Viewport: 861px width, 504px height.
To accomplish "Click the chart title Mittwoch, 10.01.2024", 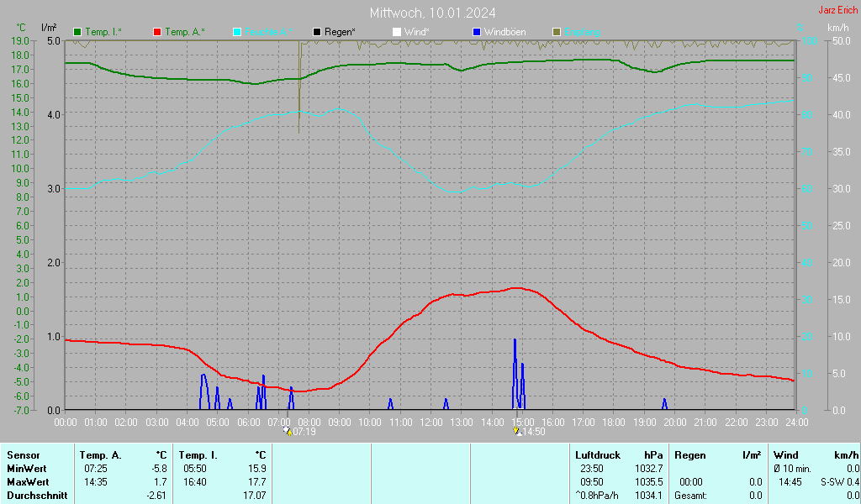I will (x=432, y=13).
